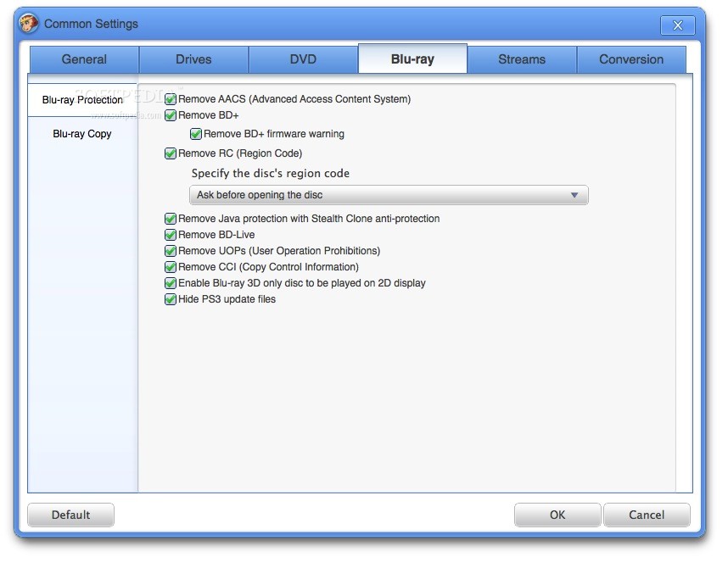The width and height of the screenshot is (728, 568).
Task: Select the Streams tab
Action: (x=522, y=59)
